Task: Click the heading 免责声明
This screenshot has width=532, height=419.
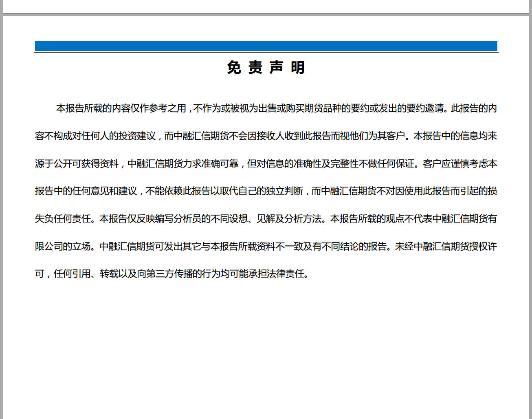Action: [266, 67]
